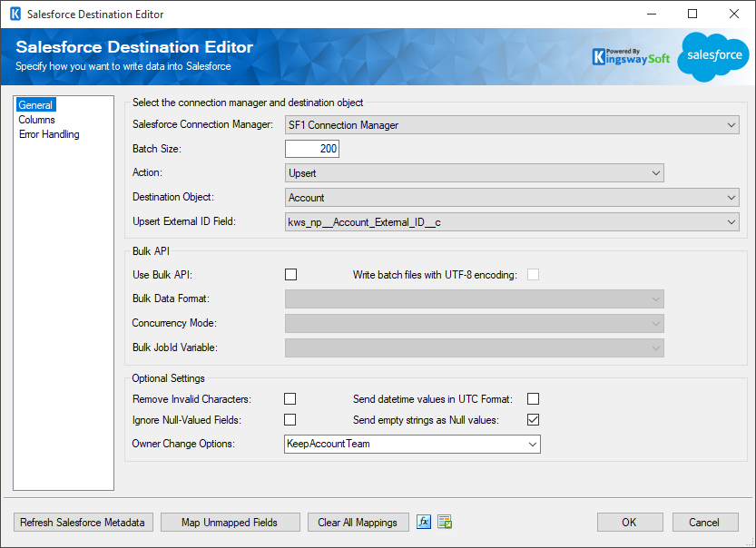The image size is (756, 548).
Task: Open Concurrency Mode dropdown
Action: pos(475,323)
